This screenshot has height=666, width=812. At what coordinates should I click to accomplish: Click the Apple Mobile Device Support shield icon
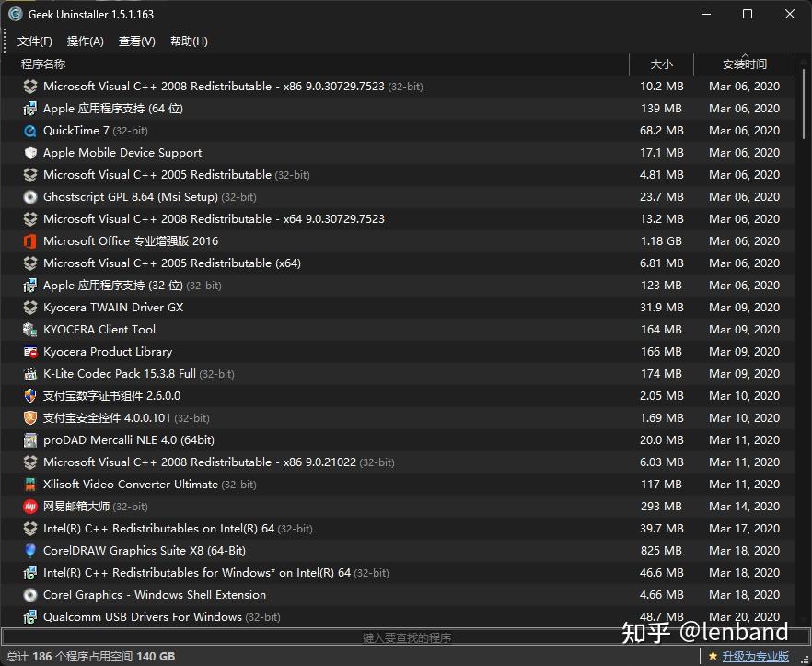(30, 153)
